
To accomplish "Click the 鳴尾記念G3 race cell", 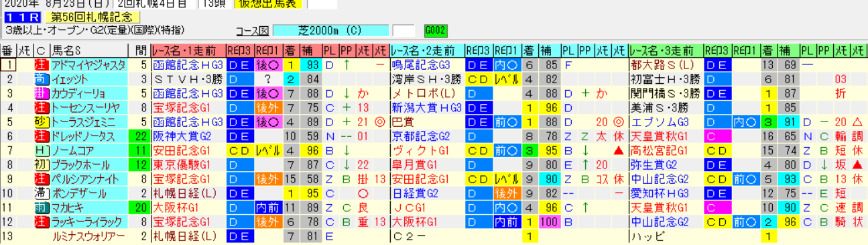I will click(x=427, y=65).
